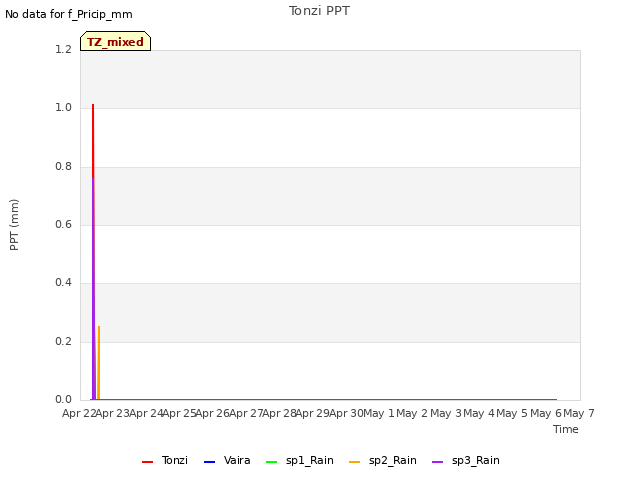The image size is (640, 480).
Task: Click the PPT (mm) y-axis title
Action: (14, 224)
